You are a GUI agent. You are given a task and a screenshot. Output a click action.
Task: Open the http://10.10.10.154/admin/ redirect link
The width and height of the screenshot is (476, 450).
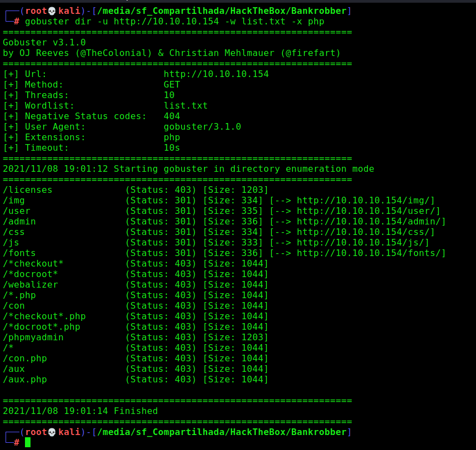tap(368, 222)
